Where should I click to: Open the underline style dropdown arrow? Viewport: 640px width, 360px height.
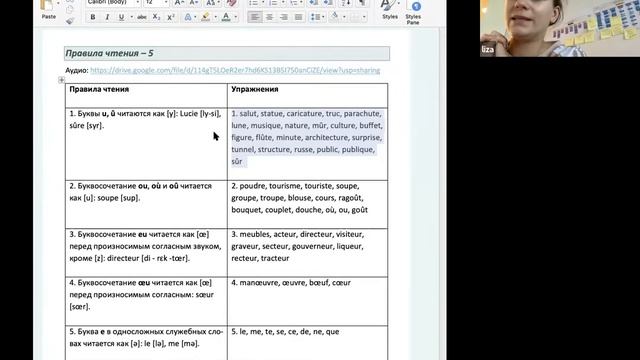[x=131, y=17]
